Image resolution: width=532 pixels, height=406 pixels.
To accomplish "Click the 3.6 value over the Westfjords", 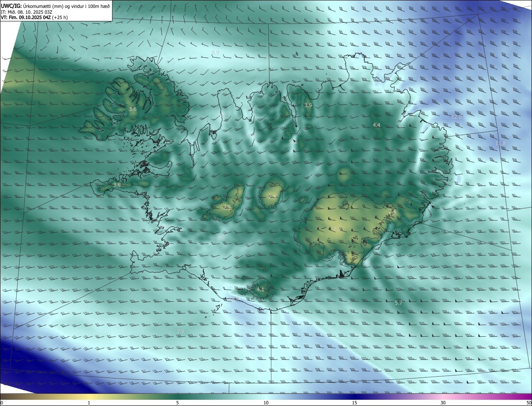I will click(x=133, y=109).
